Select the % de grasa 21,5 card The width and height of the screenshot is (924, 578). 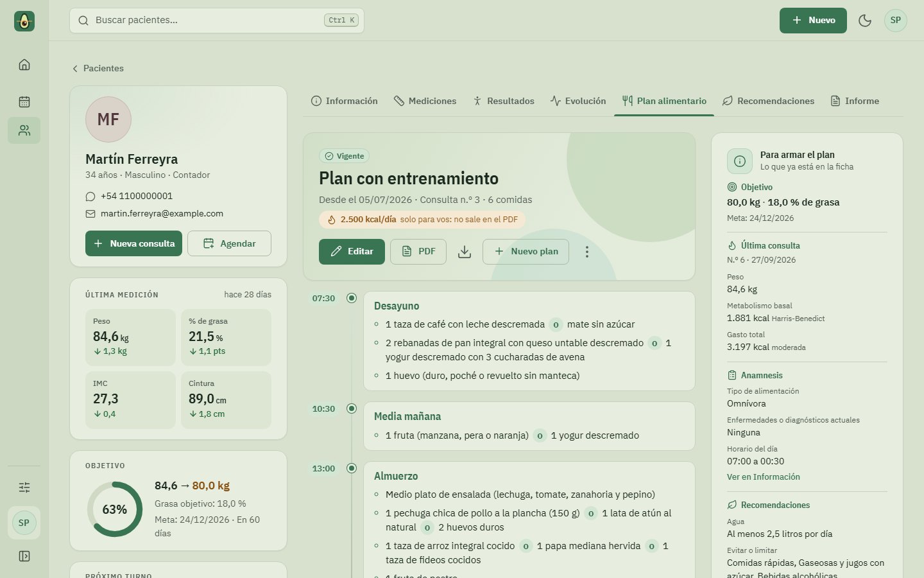tap(226, 337)
